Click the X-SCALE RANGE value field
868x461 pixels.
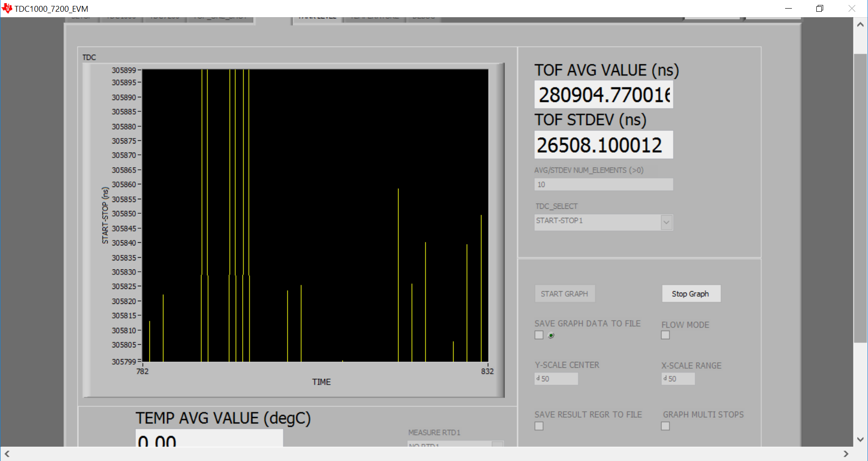[678, 379]
